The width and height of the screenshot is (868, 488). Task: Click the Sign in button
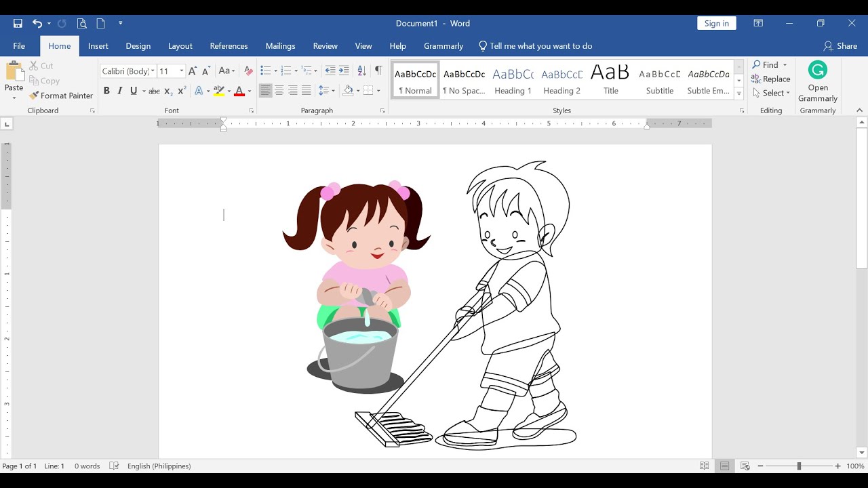pos(717,23)
